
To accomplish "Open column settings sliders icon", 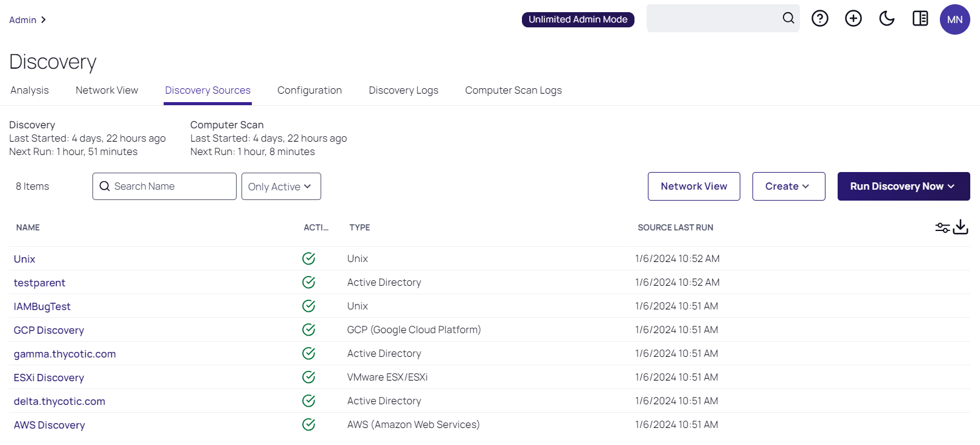I will pos(942,227).
